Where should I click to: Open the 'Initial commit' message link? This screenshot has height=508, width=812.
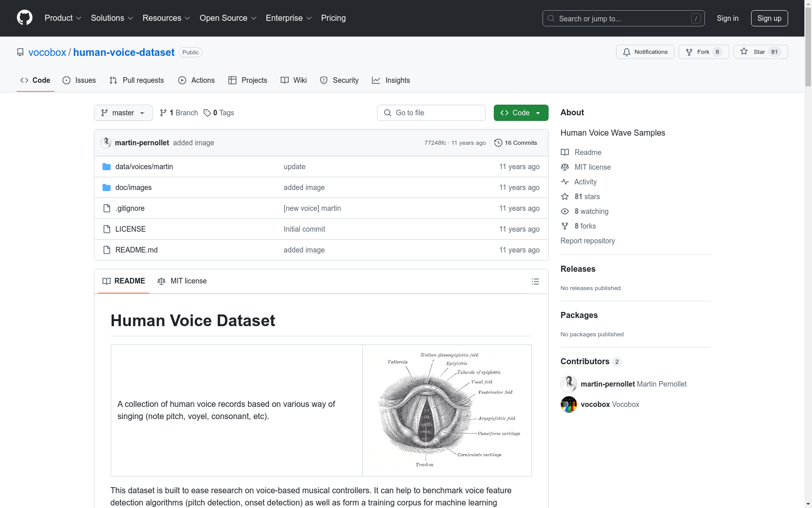coord(304,229)
